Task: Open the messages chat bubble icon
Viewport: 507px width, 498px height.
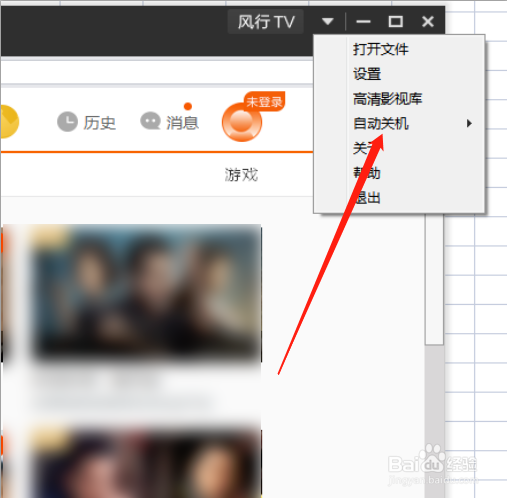Action: pos(151,121)
